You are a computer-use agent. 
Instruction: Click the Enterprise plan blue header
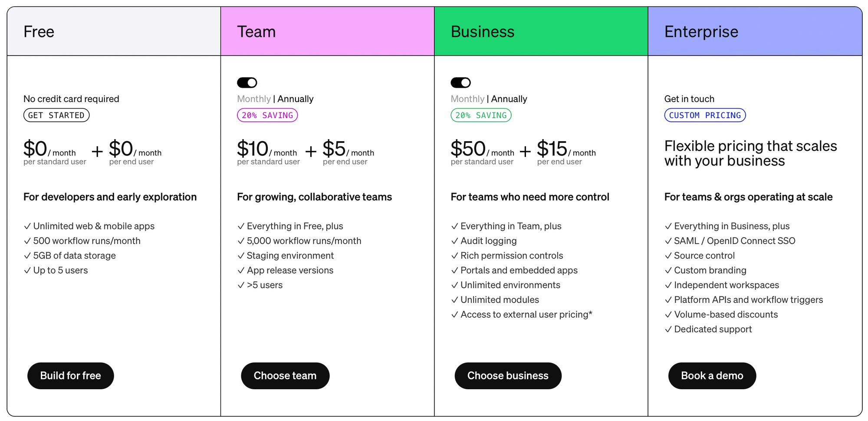click(755, 31)
